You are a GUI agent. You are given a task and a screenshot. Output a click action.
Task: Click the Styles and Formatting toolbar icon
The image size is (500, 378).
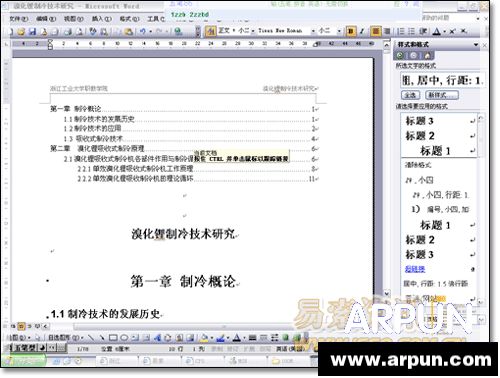[x=210, y=31]
